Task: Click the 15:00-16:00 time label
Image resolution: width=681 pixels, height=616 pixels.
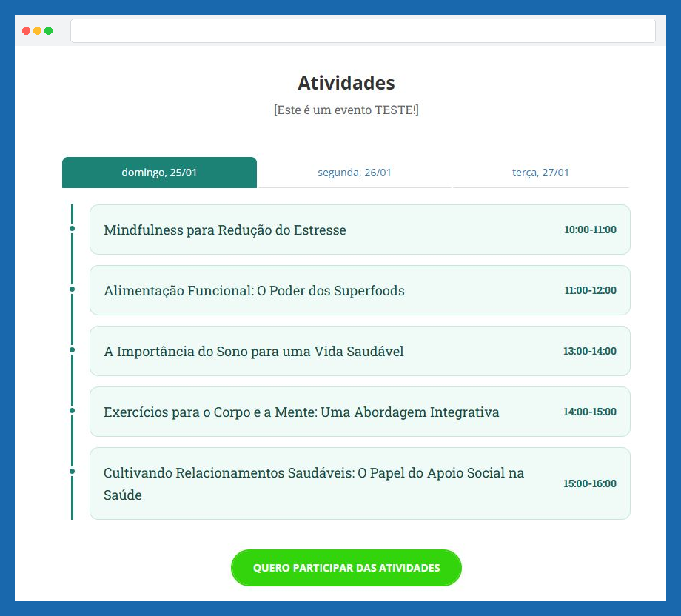Action: (590, 484)
